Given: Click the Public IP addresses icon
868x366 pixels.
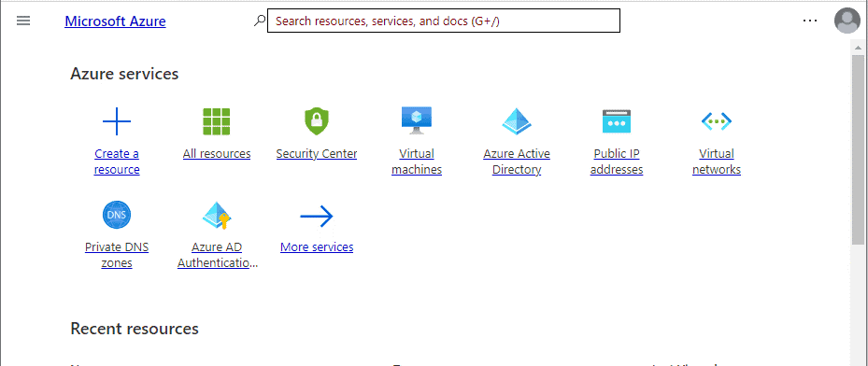Looking at the screenshot, I should click(617, 121).
